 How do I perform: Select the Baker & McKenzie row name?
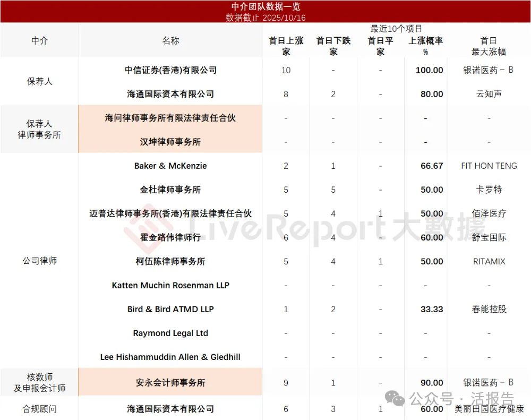pyautogui.click(x=170, y=166)
